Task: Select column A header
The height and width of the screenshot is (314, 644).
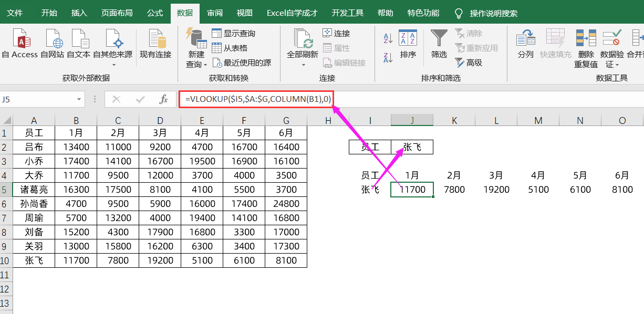Action: (34, 120)
